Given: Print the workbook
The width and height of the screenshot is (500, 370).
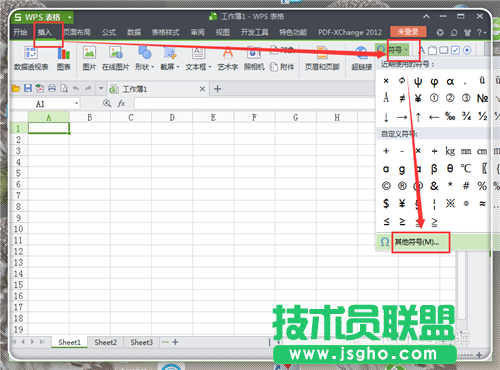Looking at the screenshot, I should tap(52, 88).
